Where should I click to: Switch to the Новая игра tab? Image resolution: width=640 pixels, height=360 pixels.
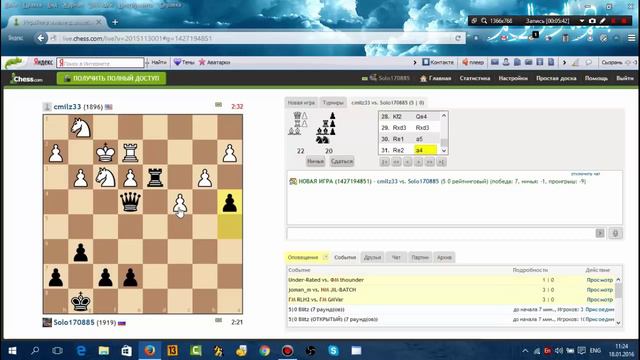point(301,103)
